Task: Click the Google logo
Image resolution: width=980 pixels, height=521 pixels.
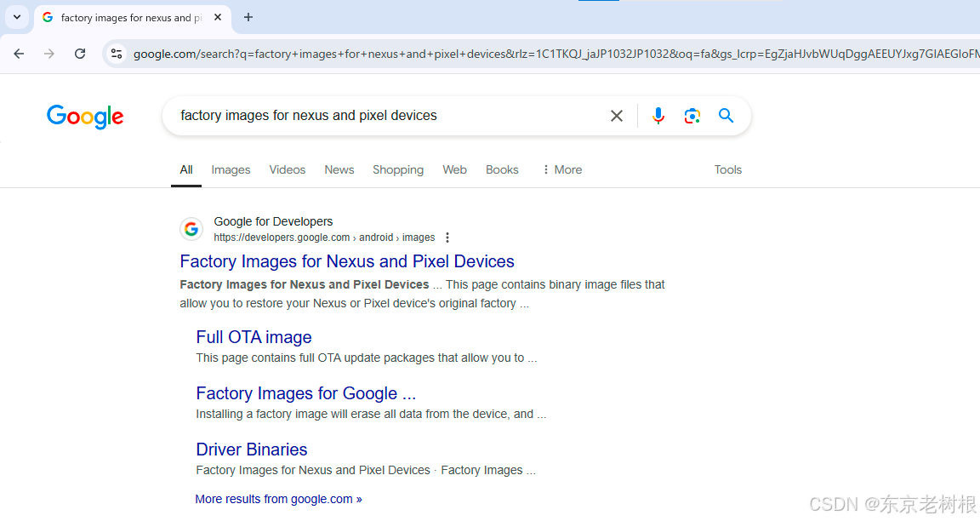Action: pyautogui.click(x=85, y=117)
